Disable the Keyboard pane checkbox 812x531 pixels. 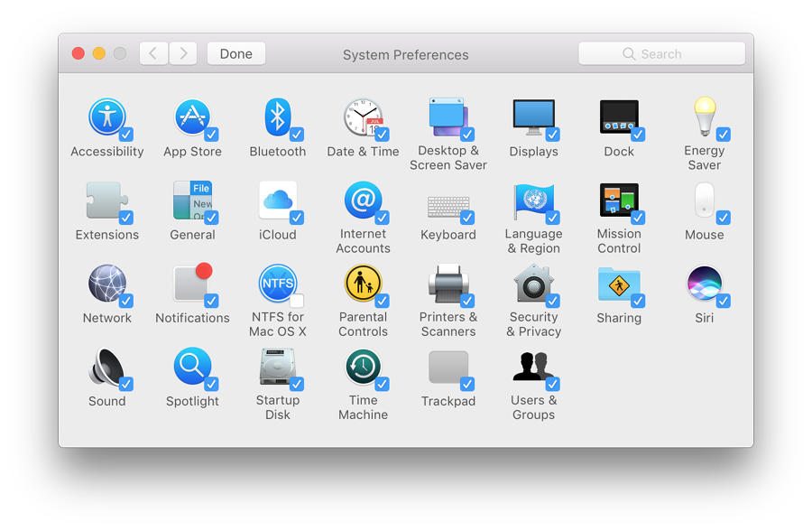click(x=467, y=218)
